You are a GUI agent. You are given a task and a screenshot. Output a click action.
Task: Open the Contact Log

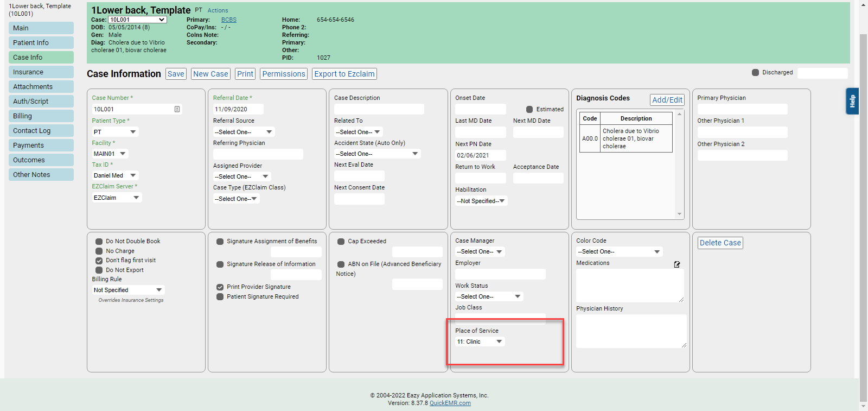click(x=41, y=131)
